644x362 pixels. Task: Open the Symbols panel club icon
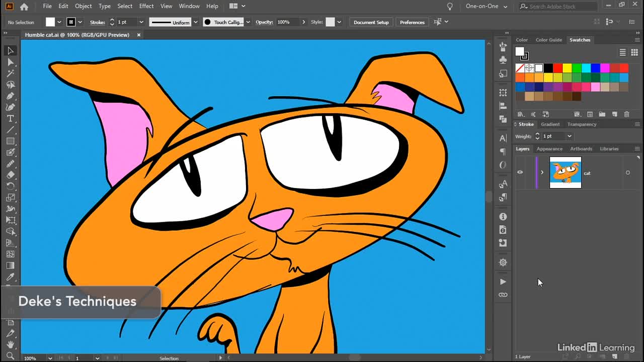click(x=503, y=60)
